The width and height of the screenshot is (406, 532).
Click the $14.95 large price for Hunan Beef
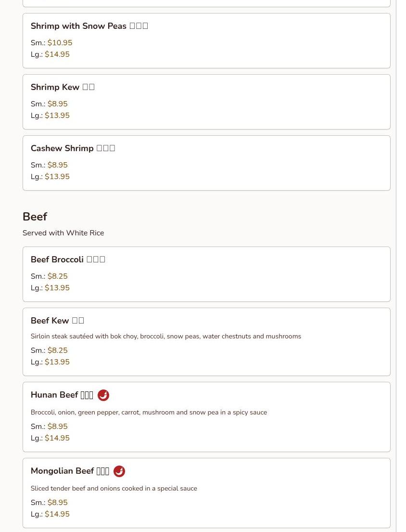(57, 438)
